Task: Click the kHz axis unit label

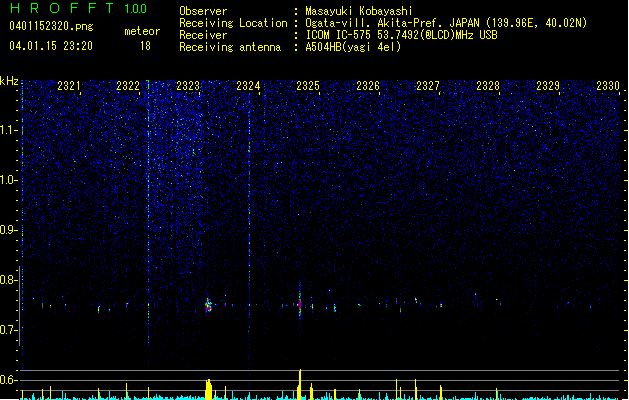Action: click(x=9, y=81)
